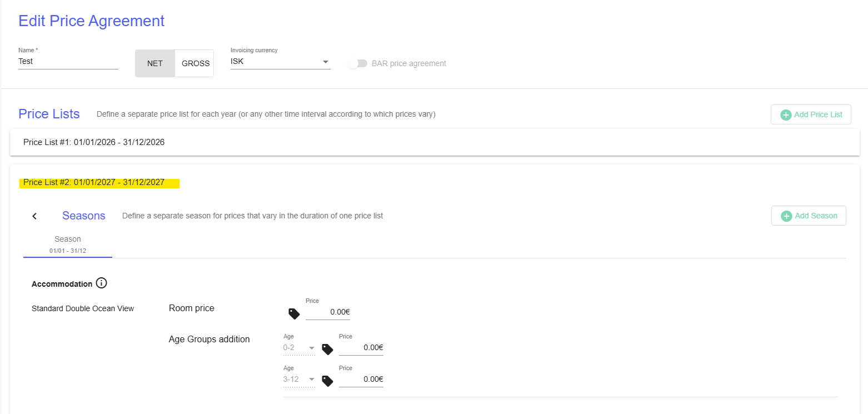Collapse the Price List #2 2027 header
Screen dimensions: 868x414
(x=94, y=183)
